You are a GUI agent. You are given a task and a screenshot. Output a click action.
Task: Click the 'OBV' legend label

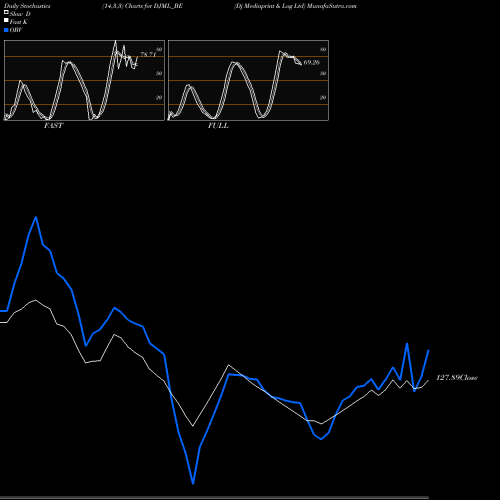click(x=16, y=30)
